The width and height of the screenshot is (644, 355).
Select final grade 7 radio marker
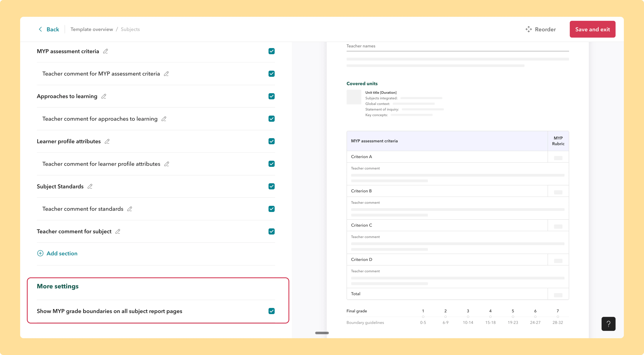coord(558,317)
